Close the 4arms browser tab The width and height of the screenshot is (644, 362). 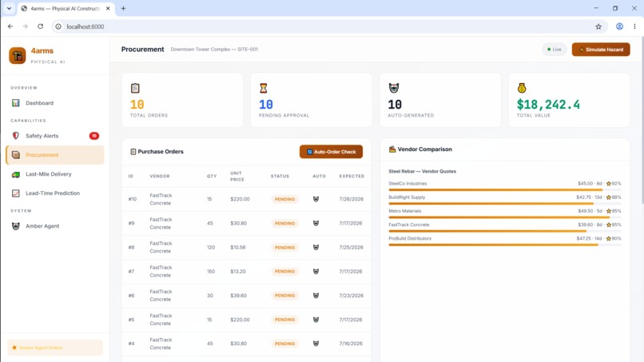coord(108,8)
